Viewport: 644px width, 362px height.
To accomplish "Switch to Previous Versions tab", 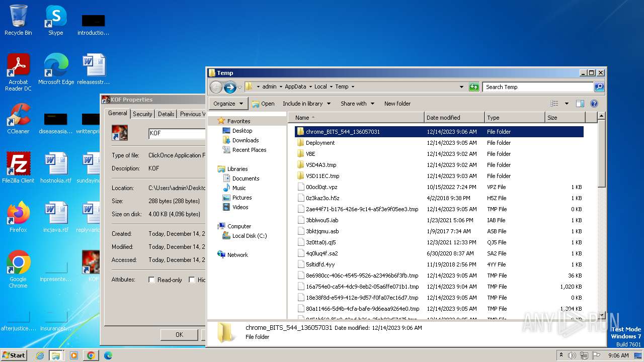I will tap(192, 114).
